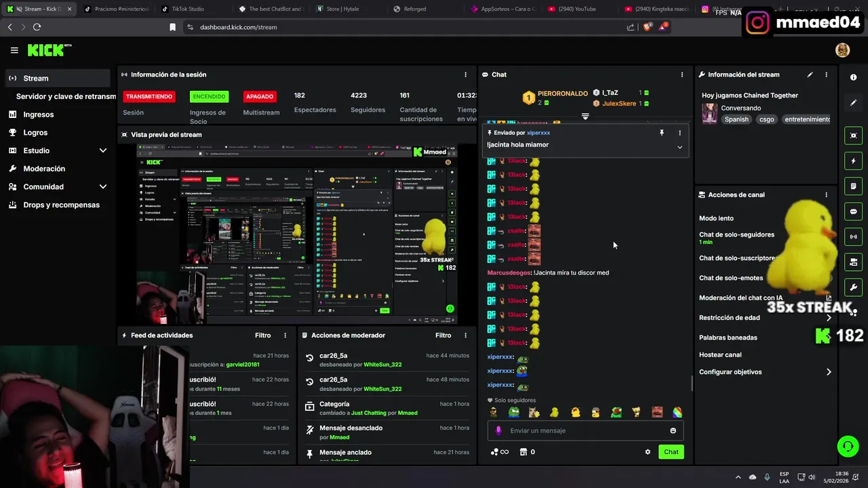Open the emoji picker in message box
The width and height of the screenshot is (868, 488).
(673, 430)
